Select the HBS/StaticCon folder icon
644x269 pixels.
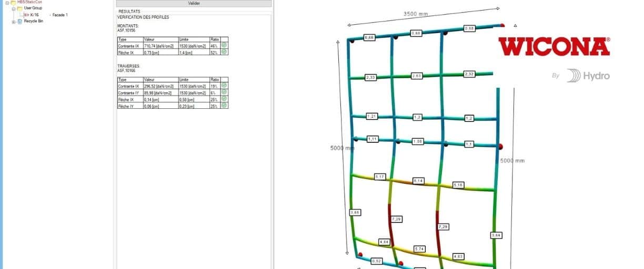[13, 2]
